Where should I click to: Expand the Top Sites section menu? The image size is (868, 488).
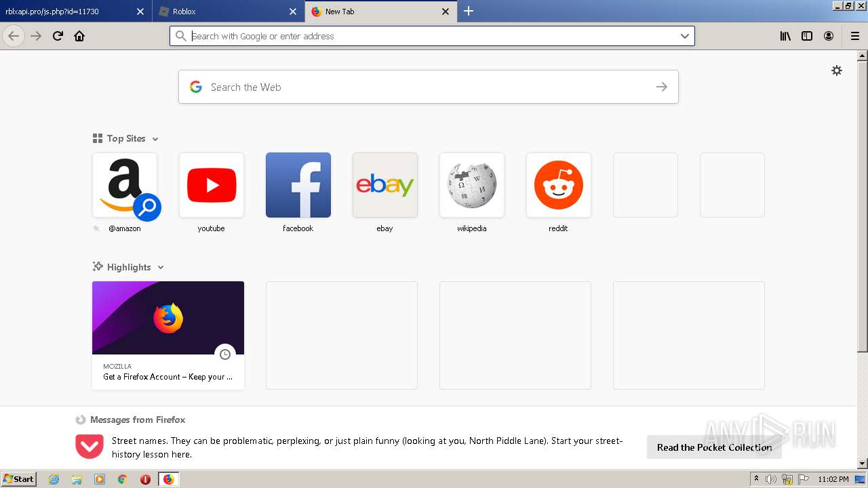coord(155,139)
